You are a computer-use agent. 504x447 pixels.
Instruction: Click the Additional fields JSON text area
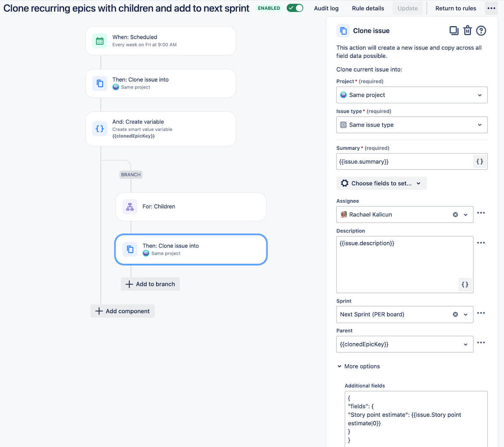[416, 419]
